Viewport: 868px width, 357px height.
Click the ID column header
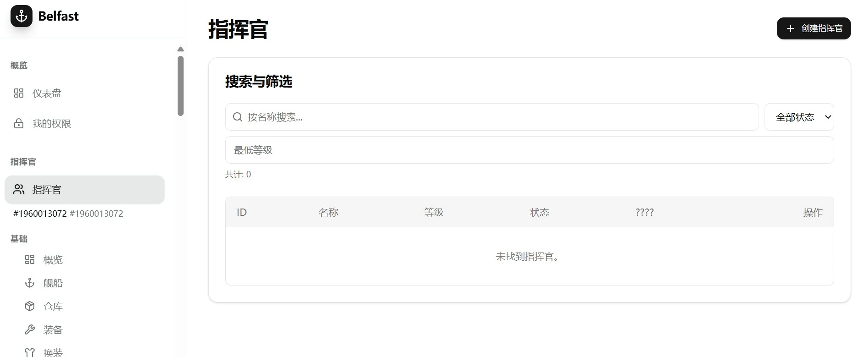click(242, 212)
